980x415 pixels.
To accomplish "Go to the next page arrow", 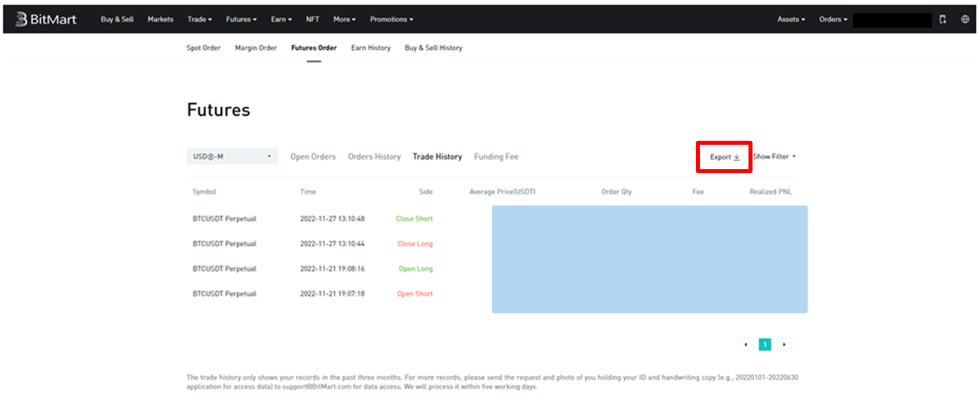I will [784, 344].
